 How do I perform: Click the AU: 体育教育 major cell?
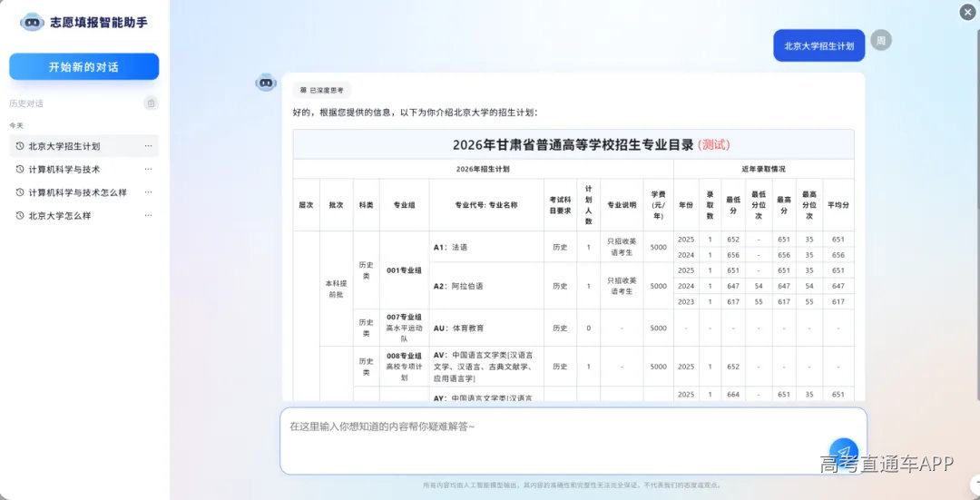(486, 328)
